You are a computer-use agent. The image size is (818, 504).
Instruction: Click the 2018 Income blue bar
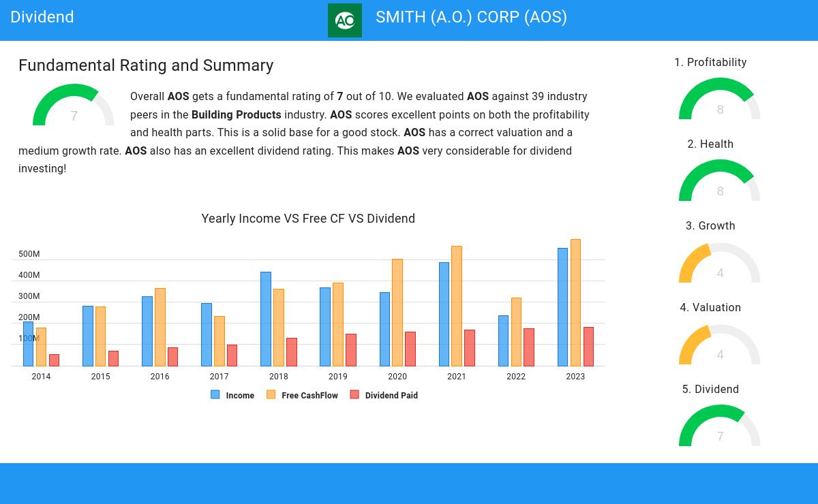tap(265, 319)
